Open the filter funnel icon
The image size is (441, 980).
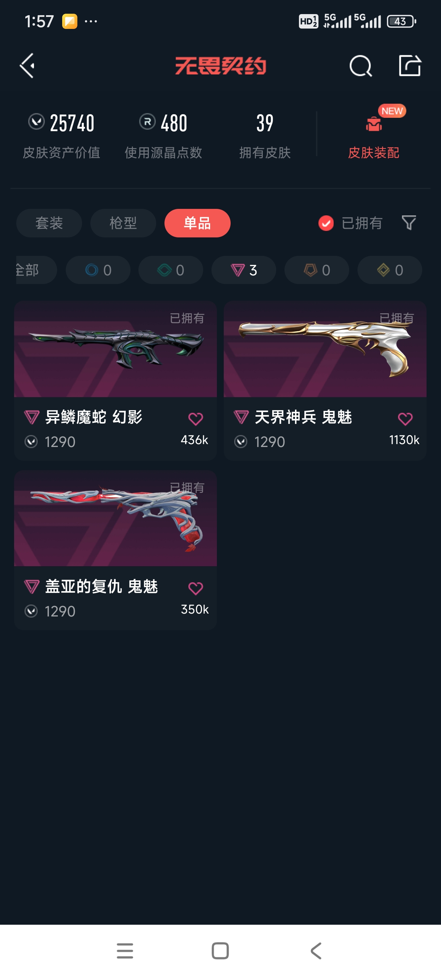point(409,223)
